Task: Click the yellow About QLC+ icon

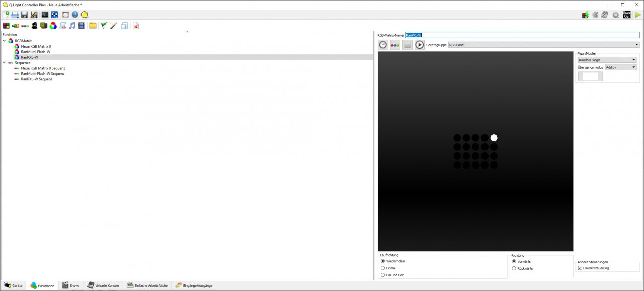Action: coord(85,15)
